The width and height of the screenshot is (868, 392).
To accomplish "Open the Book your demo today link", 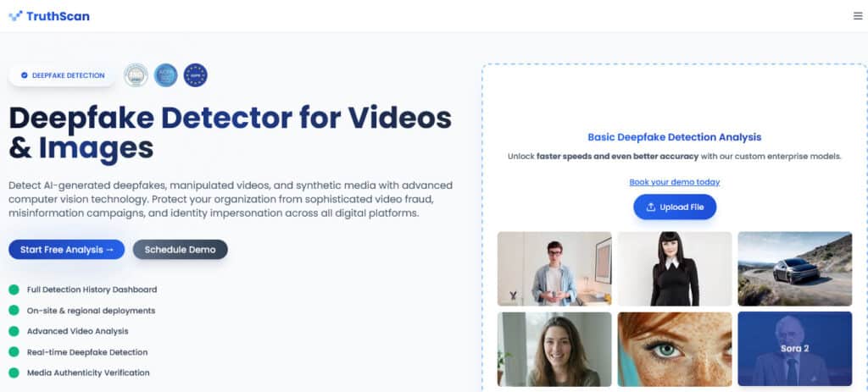I will pos(675,182).
